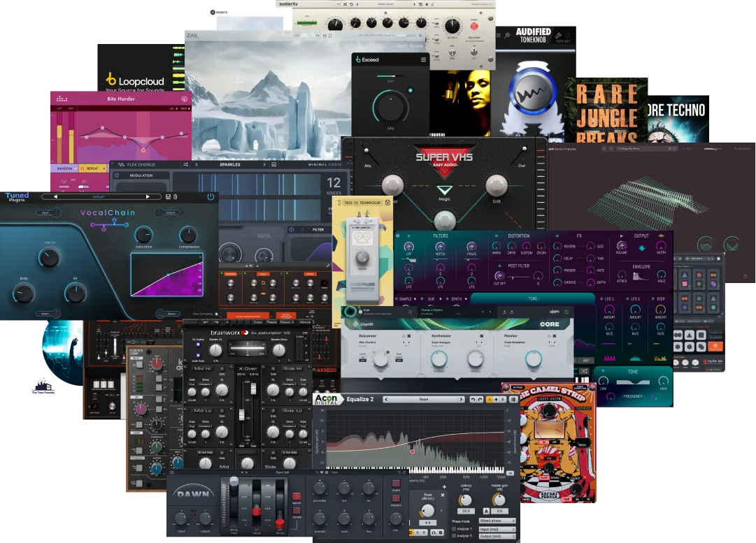Switch to the SYNTH tab
The height and width of the screenshot is (543, 756).
[457, 299]
